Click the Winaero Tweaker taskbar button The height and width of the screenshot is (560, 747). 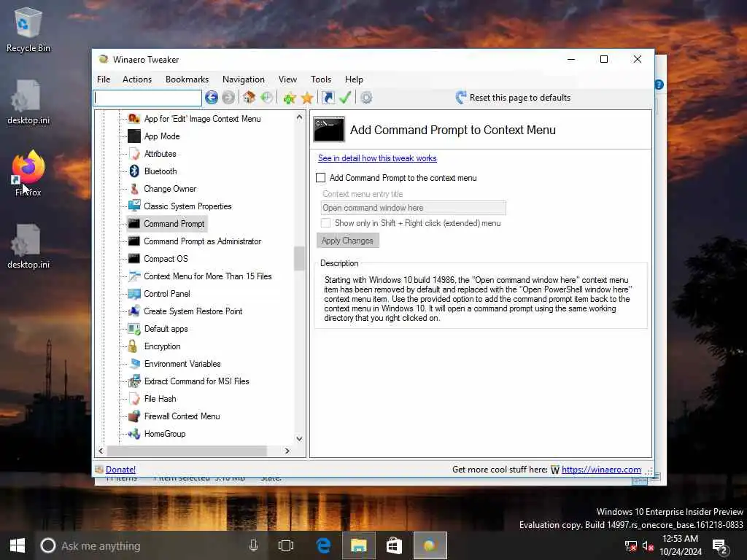click(430, 545)
